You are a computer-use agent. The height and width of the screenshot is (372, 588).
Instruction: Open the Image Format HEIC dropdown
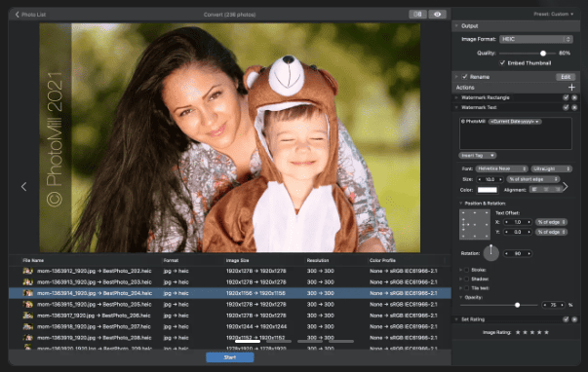[x=536, y=39]
